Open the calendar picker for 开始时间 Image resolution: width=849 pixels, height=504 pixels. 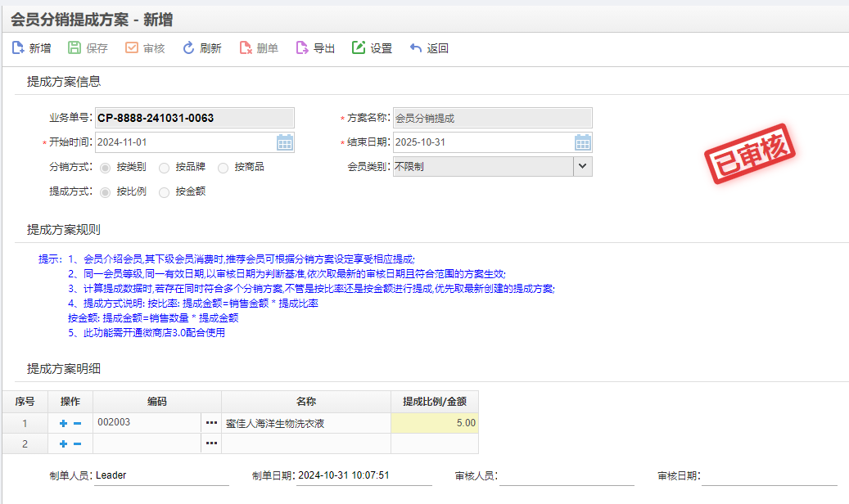click(x=285, y=142)
